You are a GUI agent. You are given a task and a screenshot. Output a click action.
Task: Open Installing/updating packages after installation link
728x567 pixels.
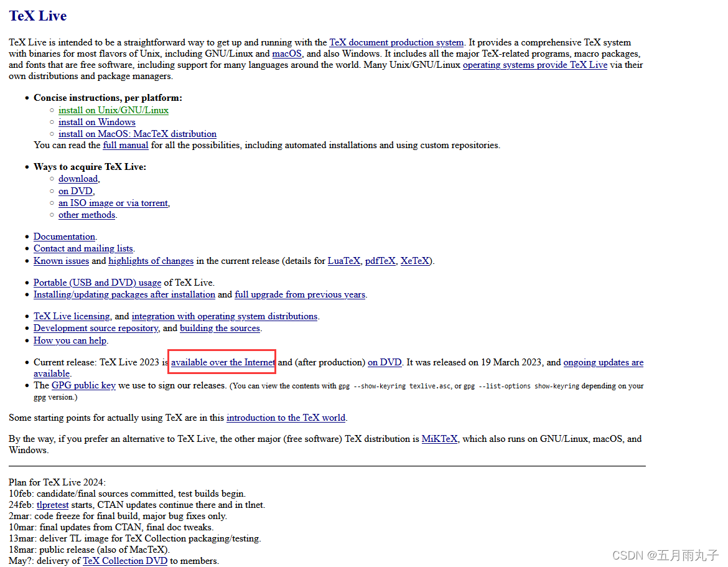tap(124, 294)
